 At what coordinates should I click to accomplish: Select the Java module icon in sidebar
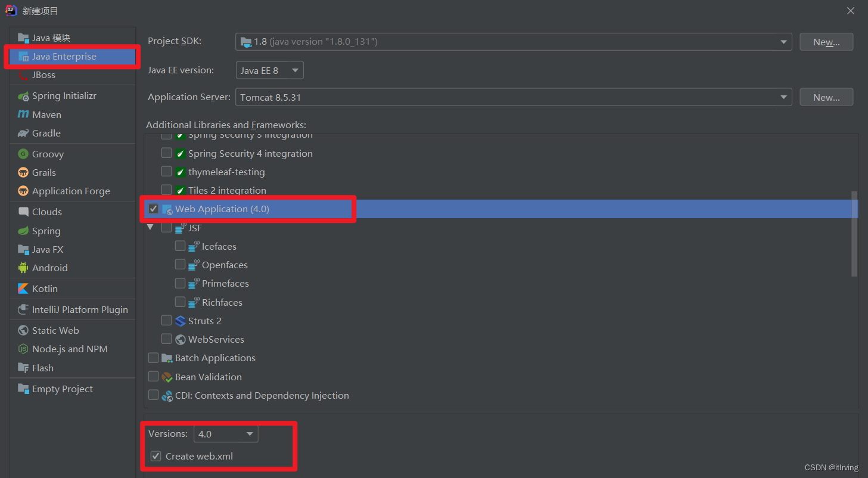tap(23, 38)
